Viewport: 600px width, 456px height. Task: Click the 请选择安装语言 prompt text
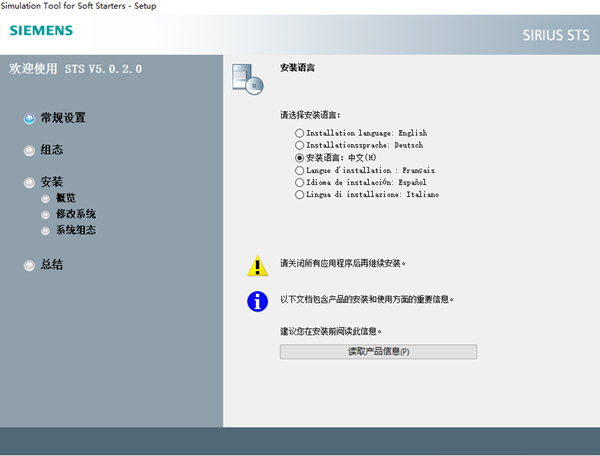click(310, 115)
